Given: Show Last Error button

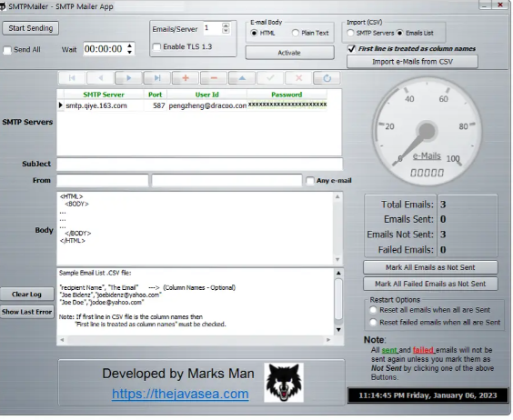Looking at the screenshot, I should [x=26, y=312].
